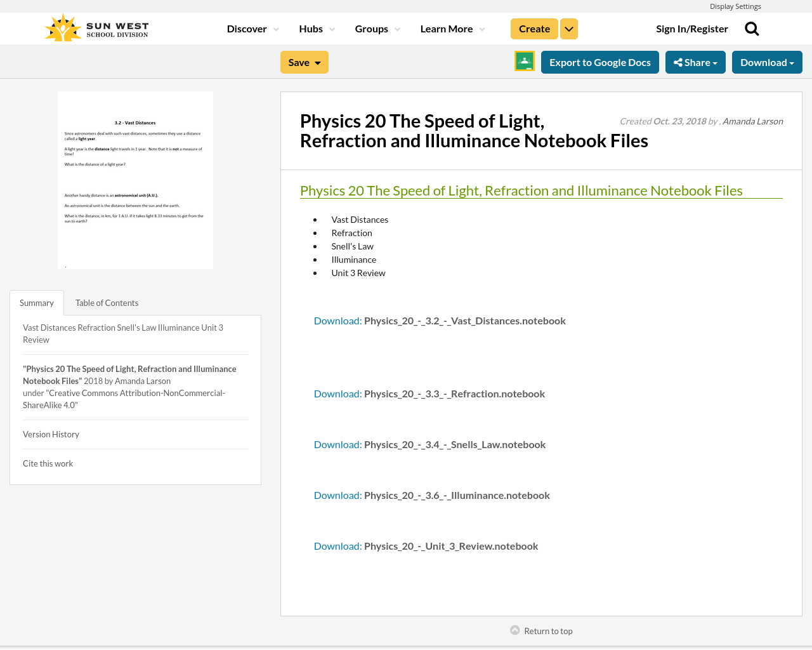This screenshot has height=650, width=812.
Task: Switch to the Table of Contents tab
Action: [106, 303]
